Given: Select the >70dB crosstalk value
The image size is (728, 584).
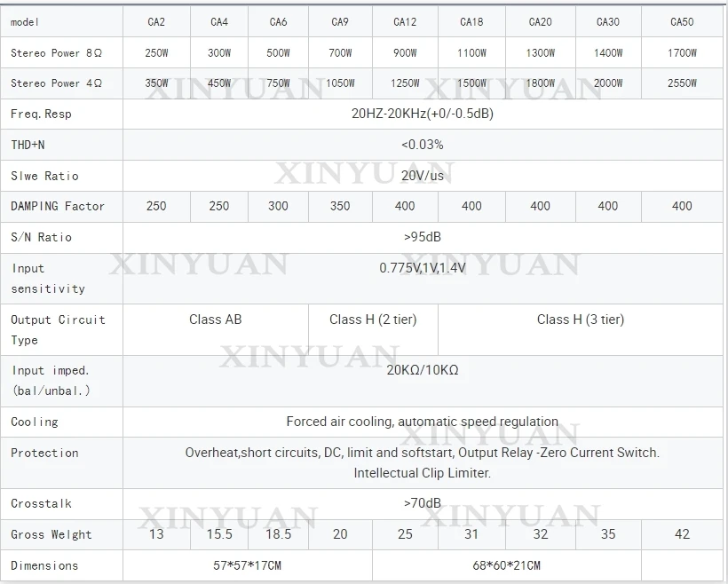Looking at the screenshot, I should pos(422,503).
